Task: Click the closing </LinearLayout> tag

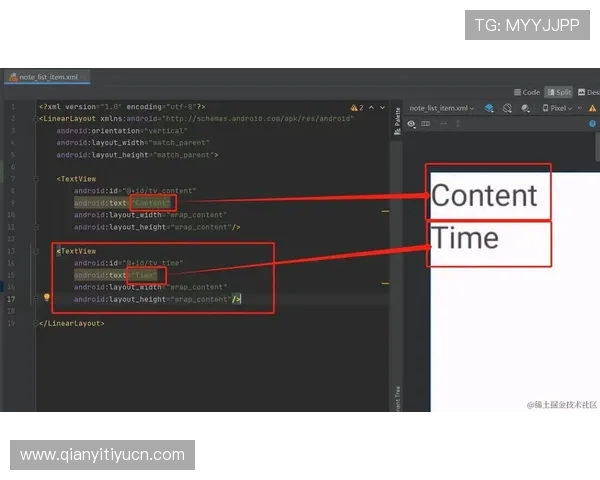Action: click(x=72, y=323)
